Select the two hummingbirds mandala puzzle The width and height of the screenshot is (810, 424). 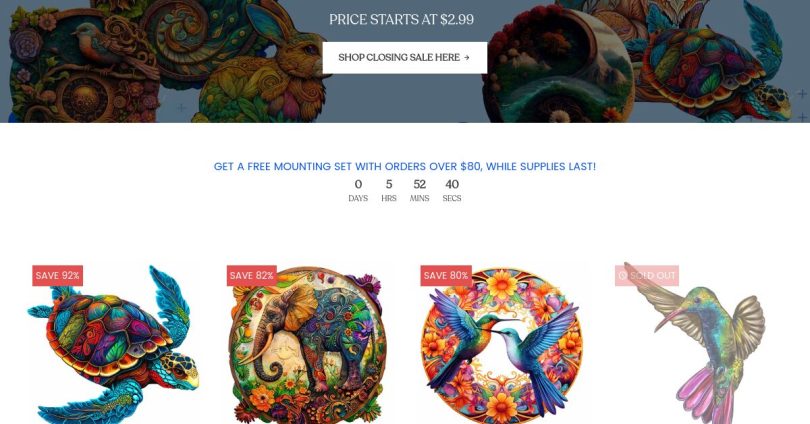[502, 344]
